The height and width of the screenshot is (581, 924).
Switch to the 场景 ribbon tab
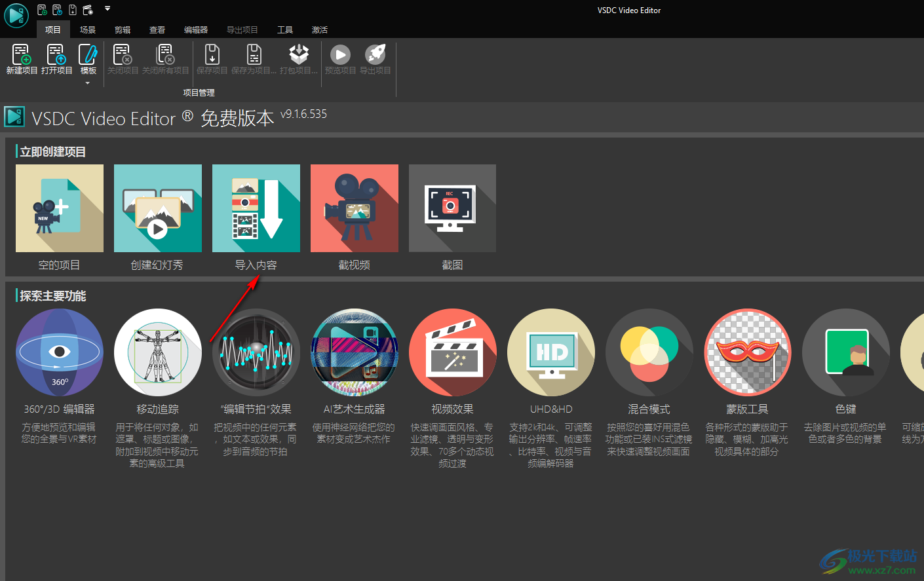pyautogui.click(x=88, y=29)
